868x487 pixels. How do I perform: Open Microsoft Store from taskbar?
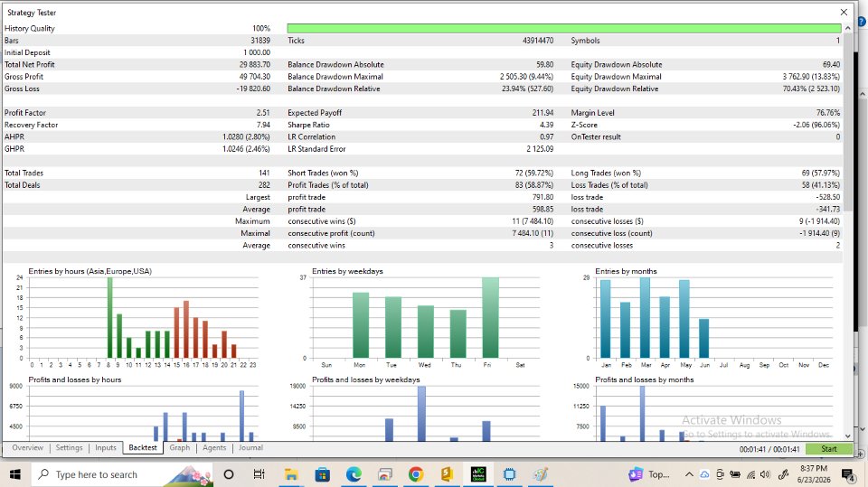coord(322,474)
